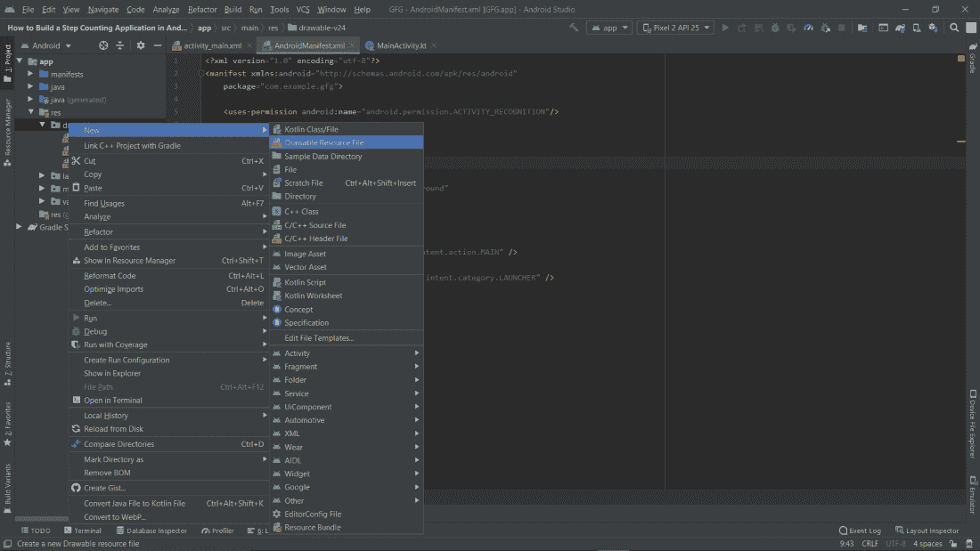Viewport: 980px width, 551px height.
Task: Open the Pixel 2 API 25 device dropdown
Action: (675, 28)
